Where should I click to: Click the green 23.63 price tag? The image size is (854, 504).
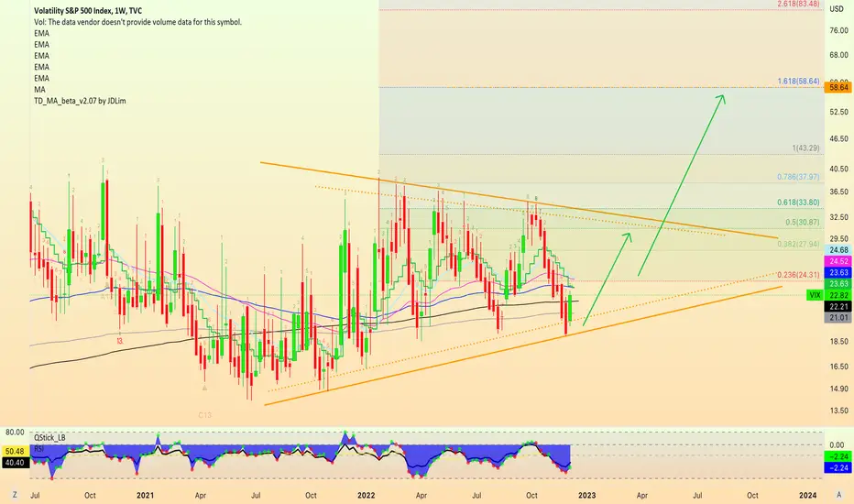click(838, 284)
